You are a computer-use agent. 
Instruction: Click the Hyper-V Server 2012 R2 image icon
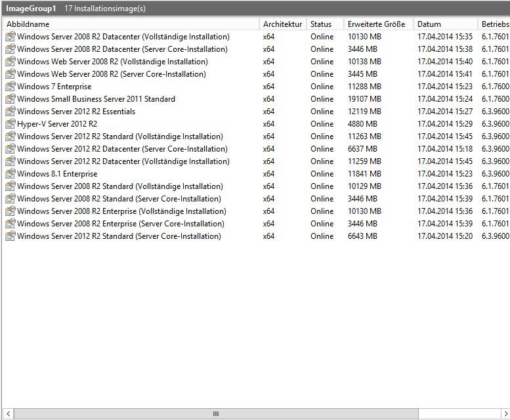(11, 123)
